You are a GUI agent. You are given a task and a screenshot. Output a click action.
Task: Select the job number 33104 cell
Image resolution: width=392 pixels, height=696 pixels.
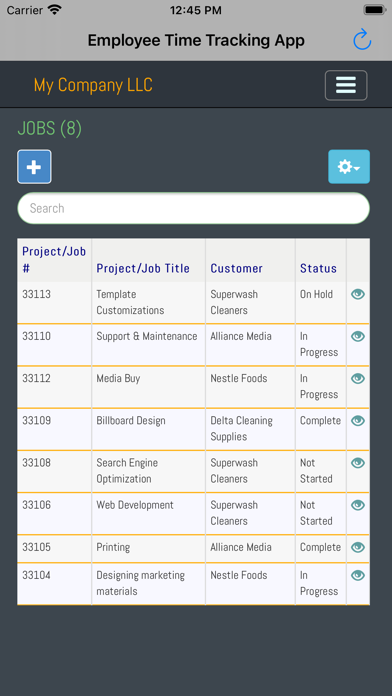click(36, 575)
